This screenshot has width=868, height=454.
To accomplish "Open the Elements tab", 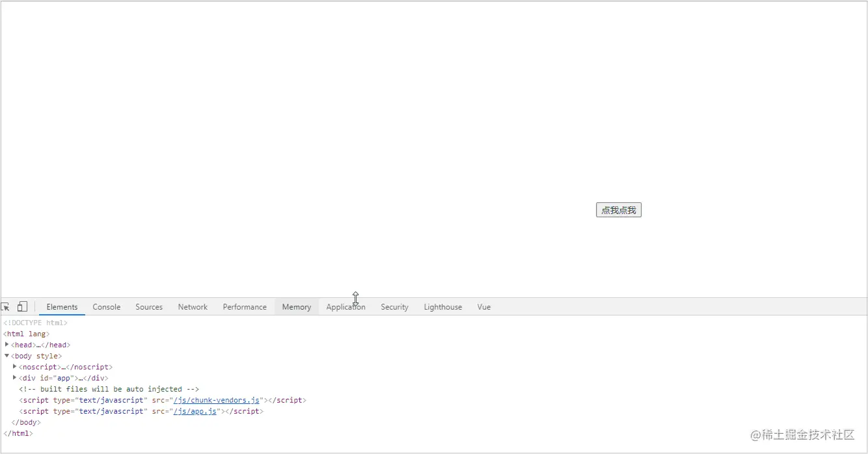I will point(62,307).
